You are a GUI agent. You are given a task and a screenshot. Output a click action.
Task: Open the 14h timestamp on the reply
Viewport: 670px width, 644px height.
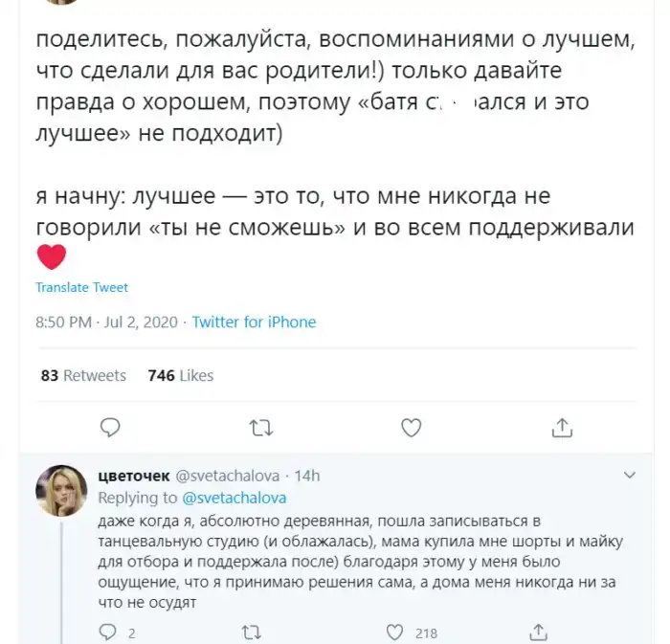tap(306, 476)
